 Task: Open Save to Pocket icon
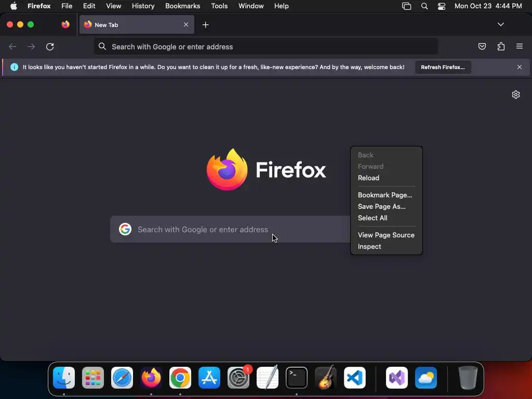coord(482,46)
